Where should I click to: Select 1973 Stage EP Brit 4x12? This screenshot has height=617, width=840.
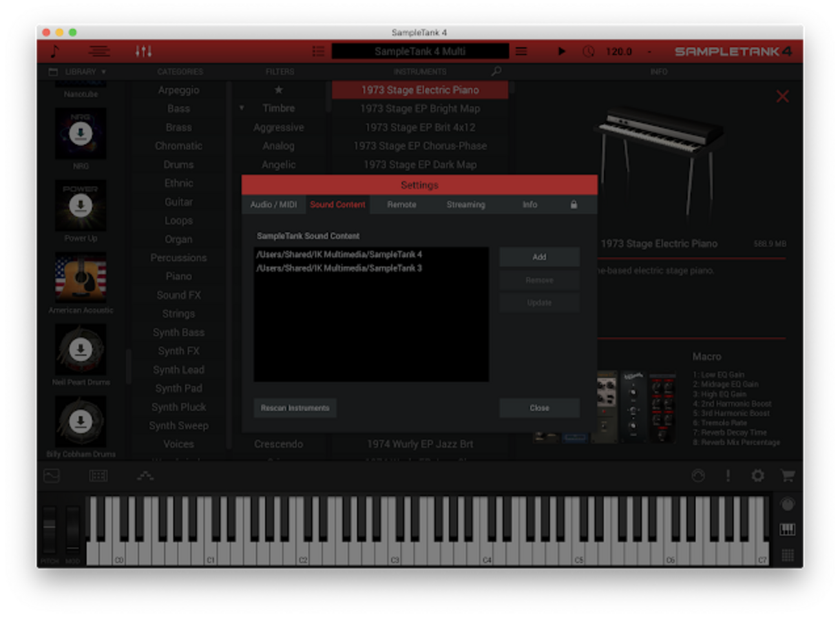coord(420,127)
